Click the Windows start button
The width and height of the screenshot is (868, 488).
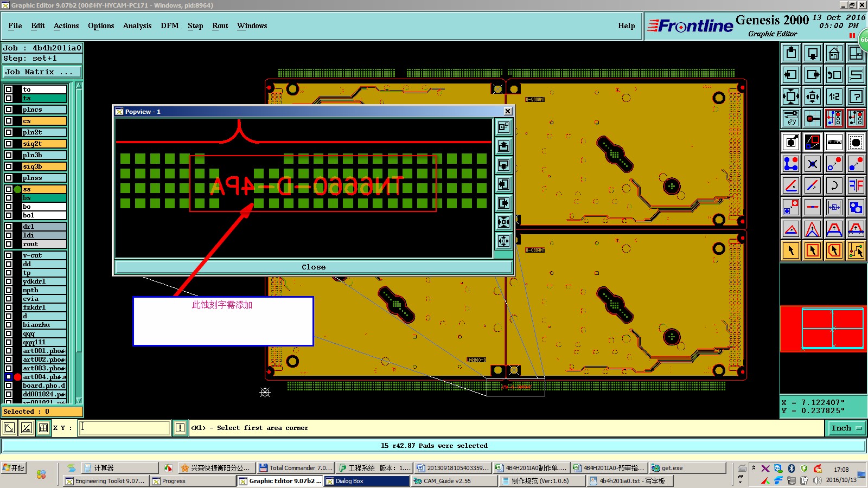point(14,468)
